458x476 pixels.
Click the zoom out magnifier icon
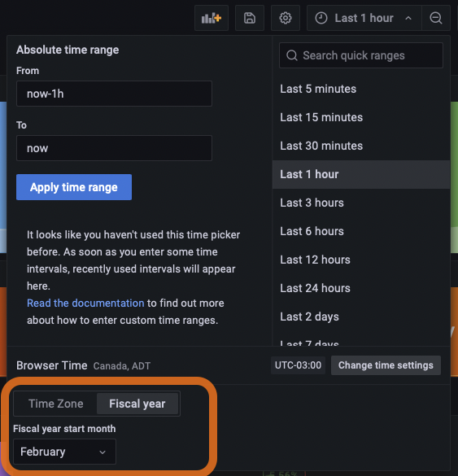(x=435, y=18)
